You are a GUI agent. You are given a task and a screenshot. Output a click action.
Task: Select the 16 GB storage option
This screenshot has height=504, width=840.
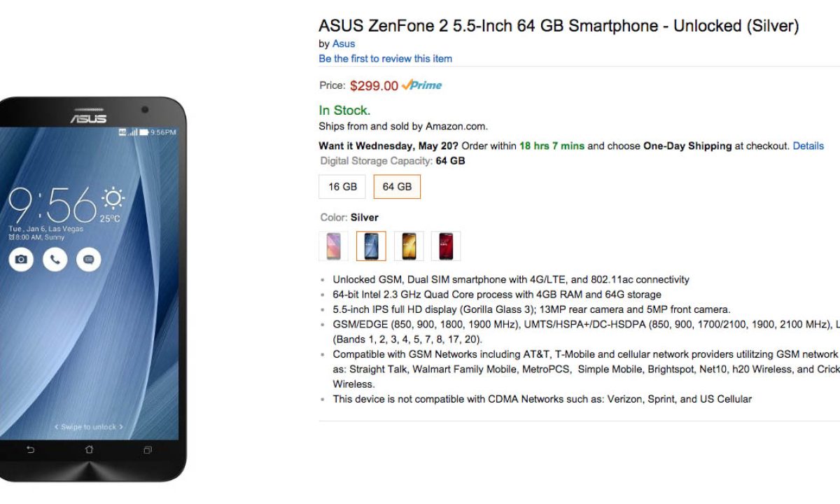[342, 187]
